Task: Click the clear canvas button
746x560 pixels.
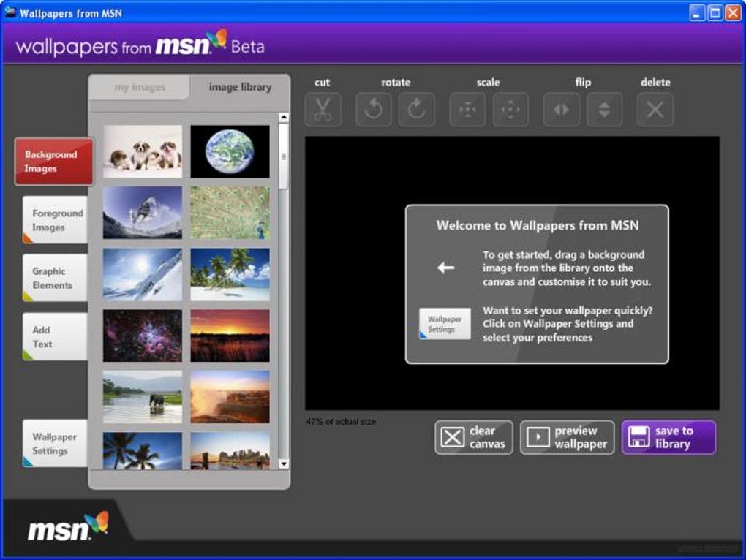Action: [x=474, y=437]
